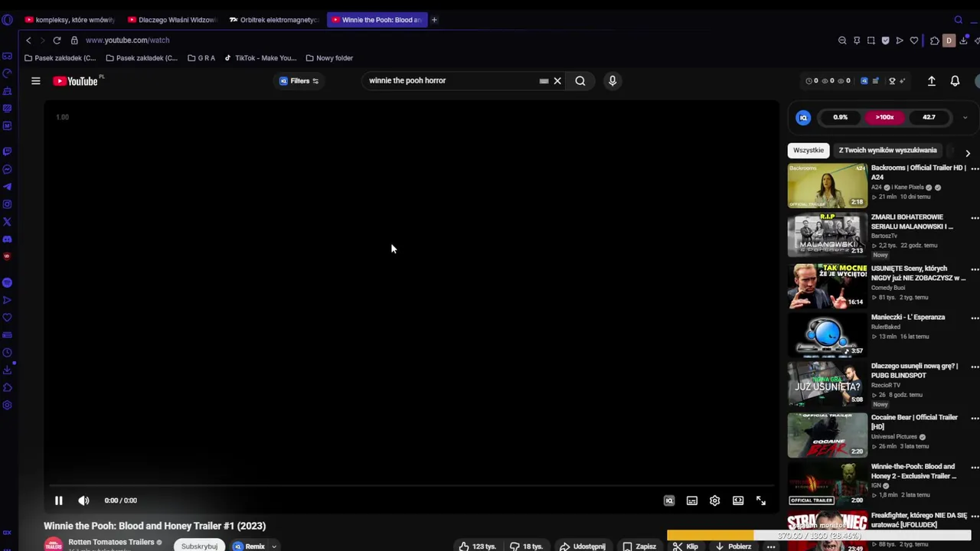Open the YouTube hamburger guide menu
Viewport: 980px width, 551px height.
pos(35,80)
